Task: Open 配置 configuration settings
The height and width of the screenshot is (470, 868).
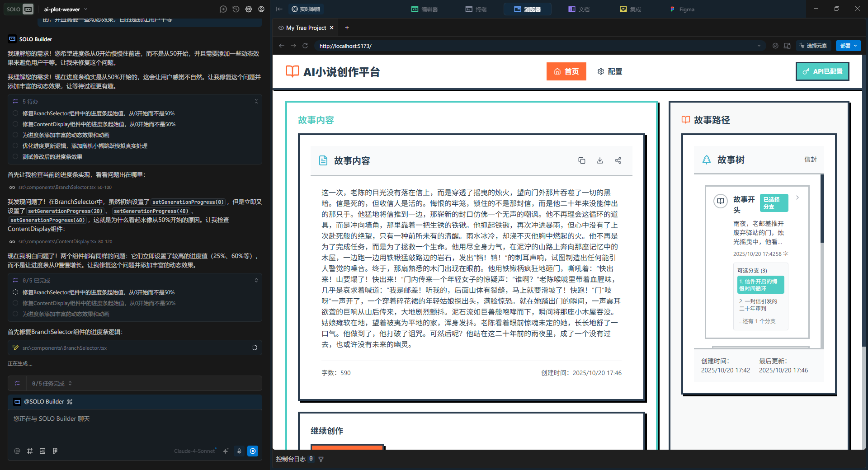Action: tap(609, 71)
